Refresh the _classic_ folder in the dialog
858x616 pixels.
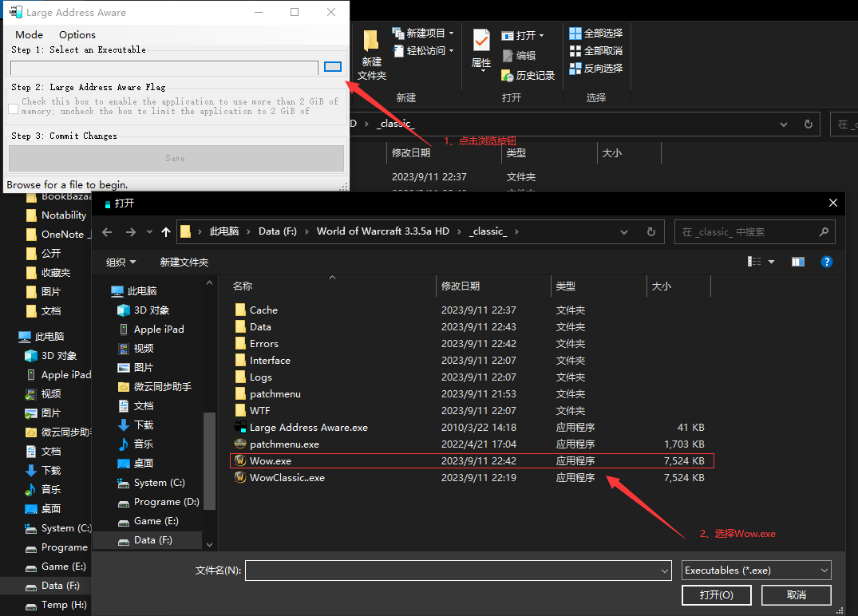[651, 232]
